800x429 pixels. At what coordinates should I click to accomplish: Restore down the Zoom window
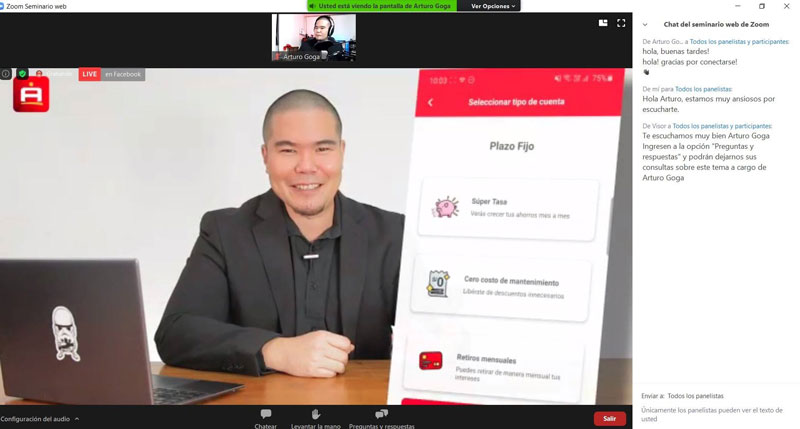(762, 6)
